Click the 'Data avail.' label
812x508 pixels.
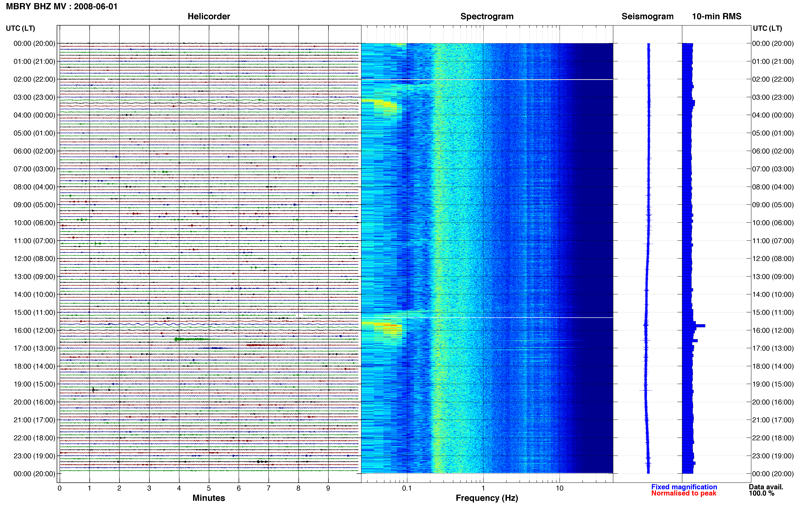pyautogui.click(x=766, y=487)
